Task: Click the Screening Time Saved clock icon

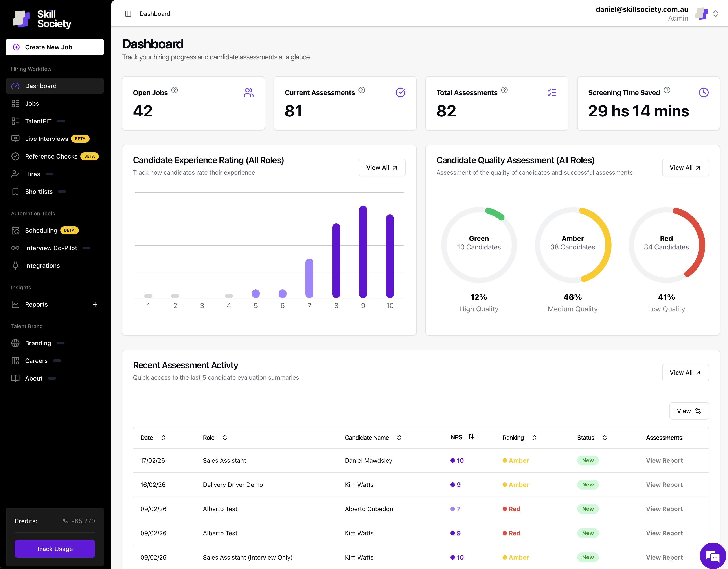Action: [703, 92]
